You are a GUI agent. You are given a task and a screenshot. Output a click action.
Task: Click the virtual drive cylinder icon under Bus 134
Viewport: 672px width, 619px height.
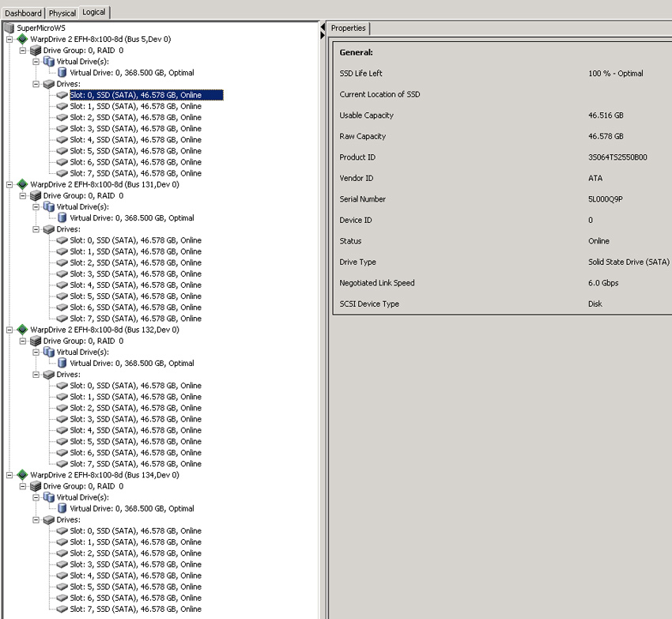(62, 509)
